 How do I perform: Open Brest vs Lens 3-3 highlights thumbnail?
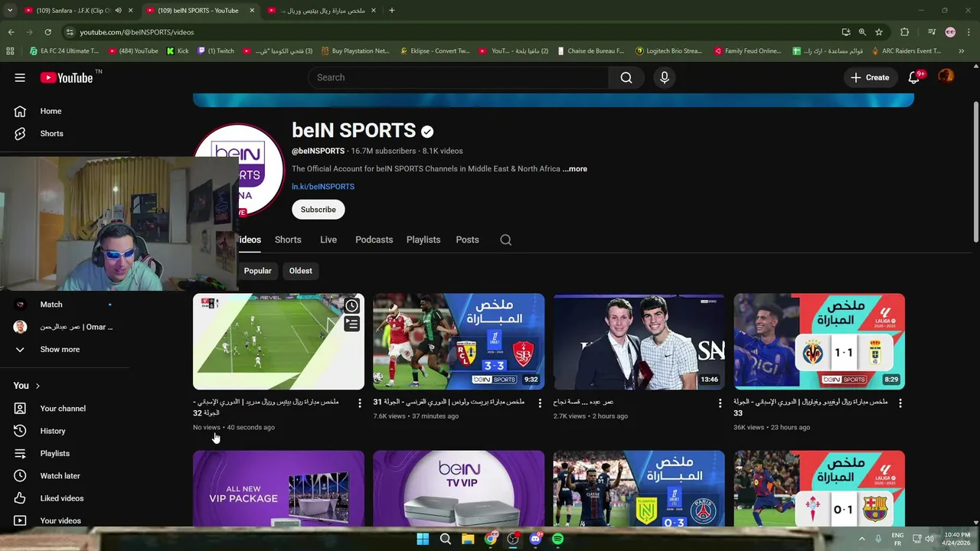(x=459, y=341)
